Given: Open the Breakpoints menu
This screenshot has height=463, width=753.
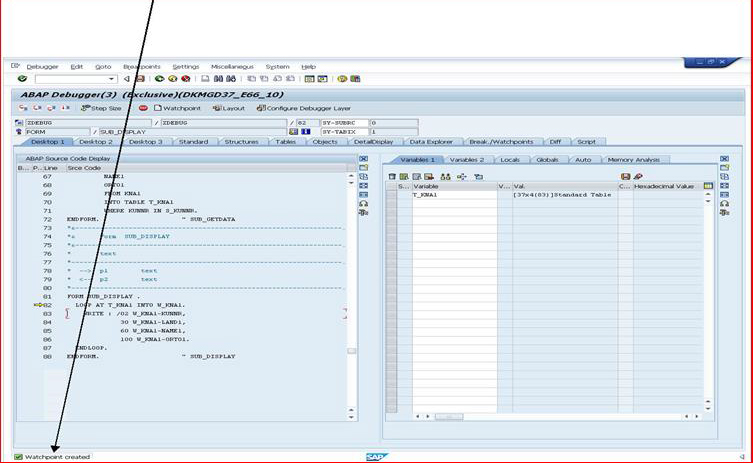Looking at the screenshot, I should 142,67.
